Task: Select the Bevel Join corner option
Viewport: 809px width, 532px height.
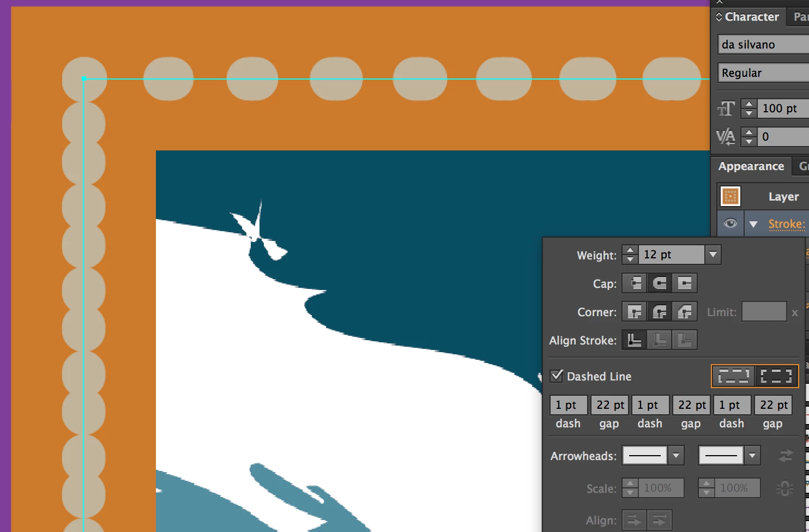Action: [685, 312]
